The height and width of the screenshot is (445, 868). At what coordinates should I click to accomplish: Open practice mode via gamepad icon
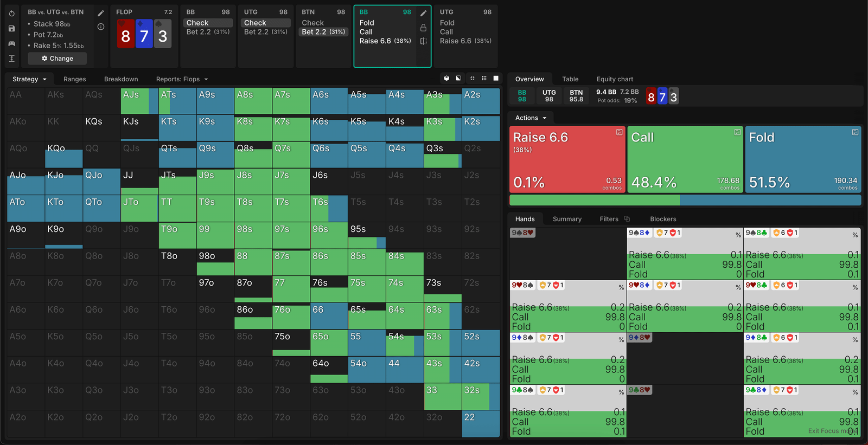pyautogui.click(x=12, y=43)
